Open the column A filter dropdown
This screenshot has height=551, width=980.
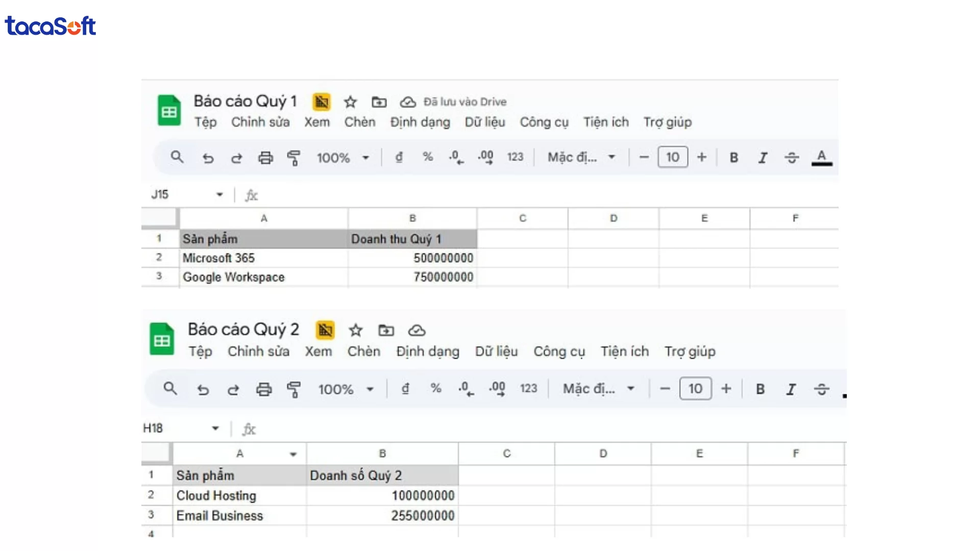tap(293, 454)
